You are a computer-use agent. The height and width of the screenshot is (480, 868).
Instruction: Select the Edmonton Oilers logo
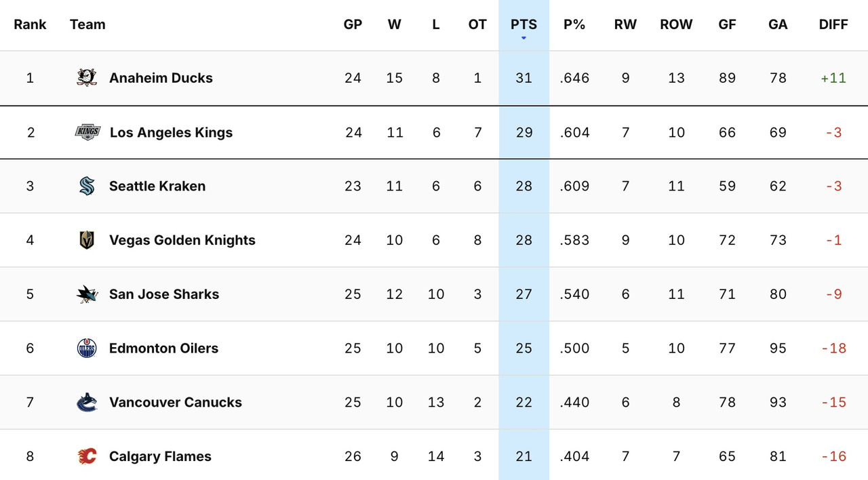[x=86, y=348]
